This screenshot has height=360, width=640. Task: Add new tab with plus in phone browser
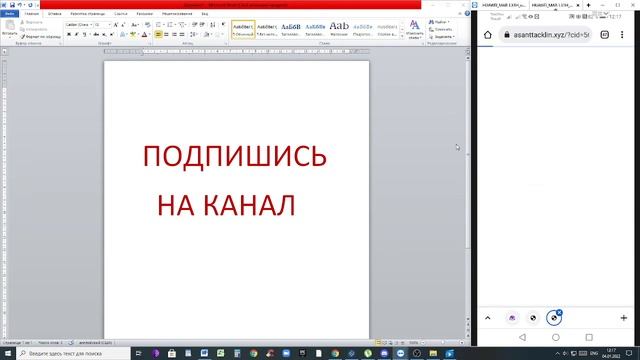point(623,318)
